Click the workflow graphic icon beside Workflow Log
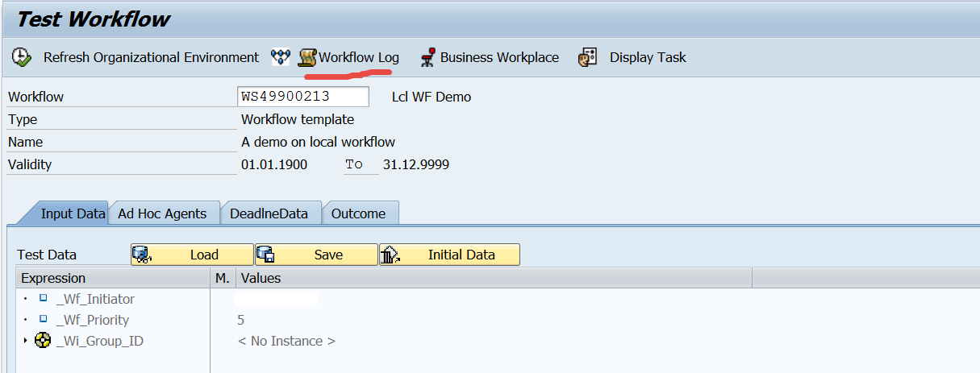The width and height of the screenshot is (980, 373). (x=280, y=57)
